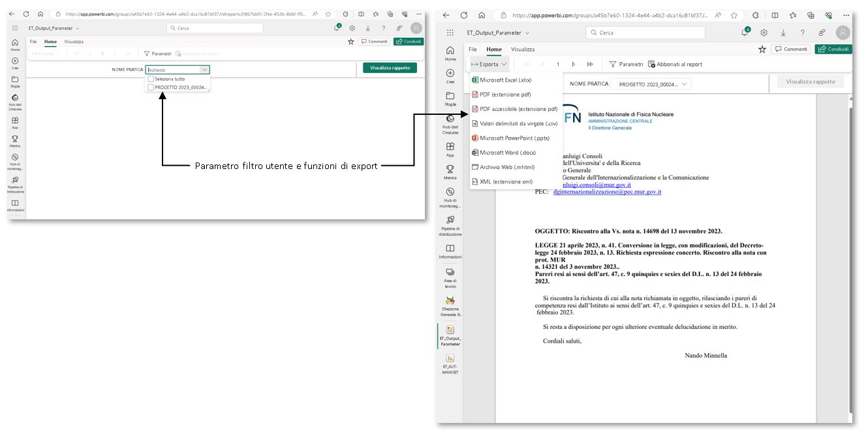The image size is (868, 436).
Task: Open Visualizza tab in right window
Action: [x=523, y=49]
